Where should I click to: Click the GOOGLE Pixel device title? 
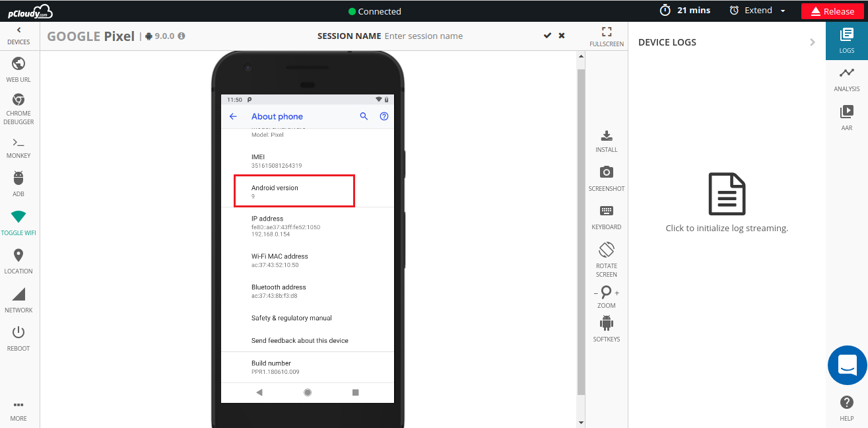[x=90, y=36]
